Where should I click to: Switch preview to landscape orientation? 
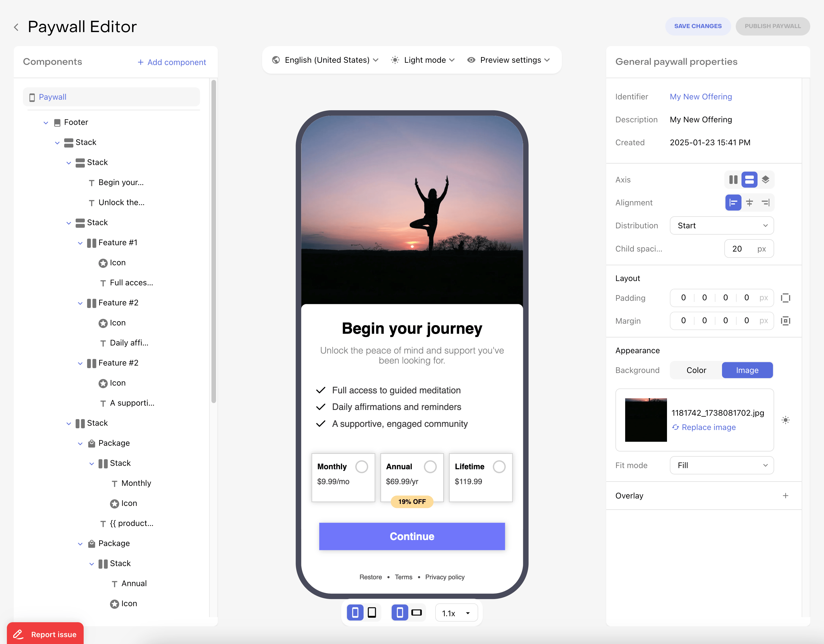[x=417, y=612]
